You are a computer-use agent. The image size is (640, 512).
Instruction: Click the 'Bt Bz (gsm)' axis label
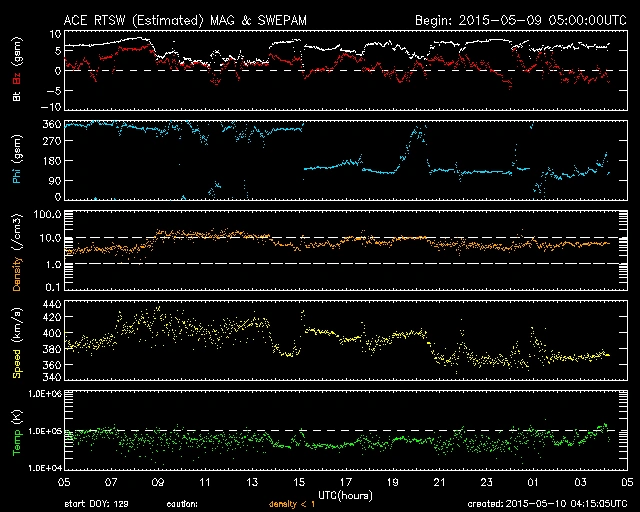click(x=17, y=69)
